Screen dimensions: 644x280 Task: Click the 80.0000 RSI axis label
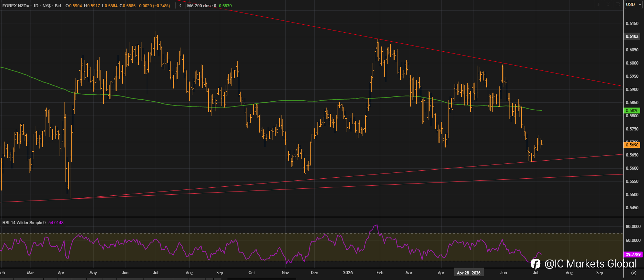(x=633, y=227)
